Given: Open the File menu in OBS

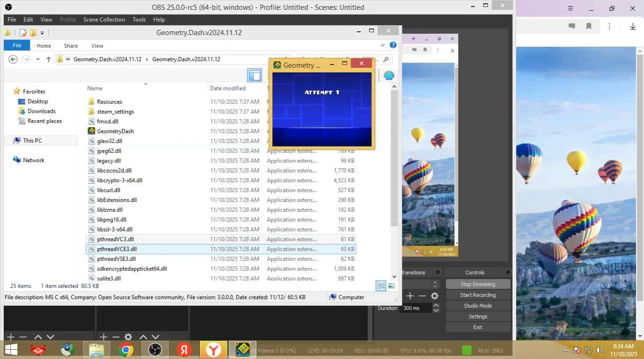Looking at the screenshot, I should coord(12,20).
